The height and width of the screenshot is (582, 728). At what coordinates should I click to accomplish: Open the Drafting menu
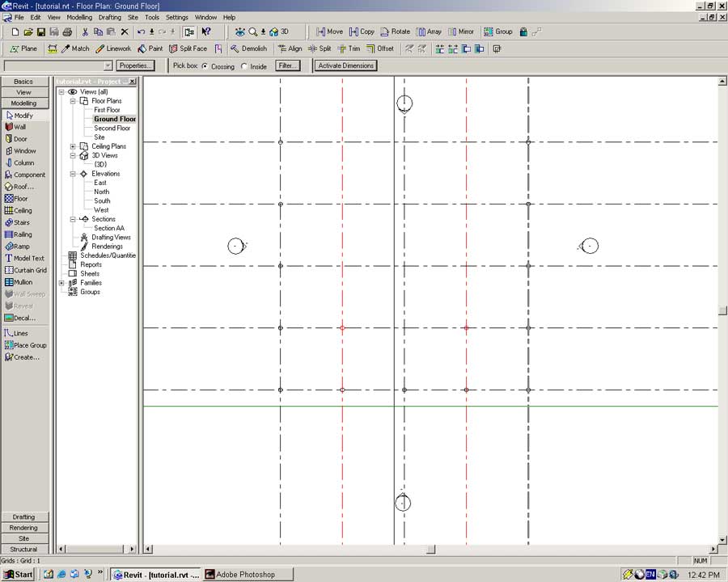[x=109, y=17]
